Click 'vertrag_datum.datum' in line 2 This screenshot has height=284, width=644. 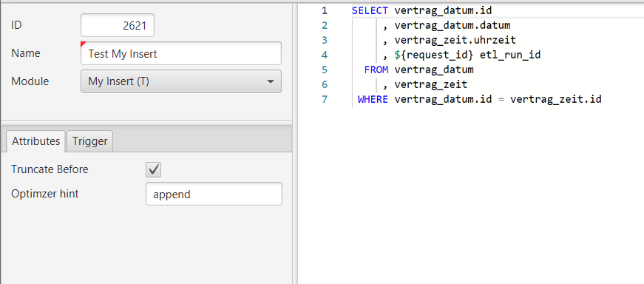tap(453, 25)
